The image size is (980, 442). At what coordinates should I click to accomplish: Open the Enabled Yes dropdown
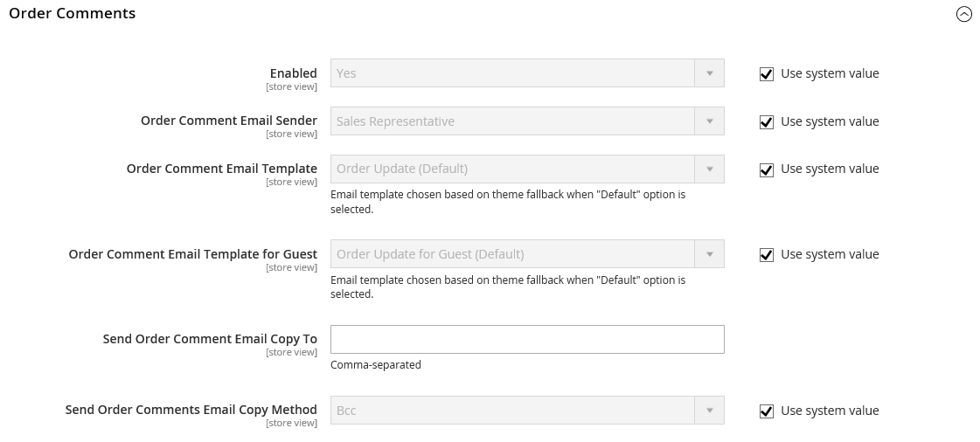(527, 73)
